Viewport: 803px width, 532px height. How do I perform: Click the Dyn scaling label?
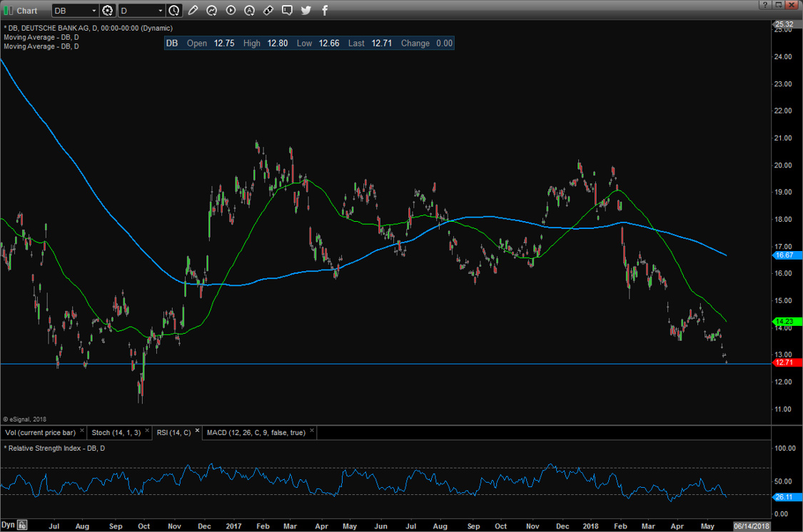8,526
